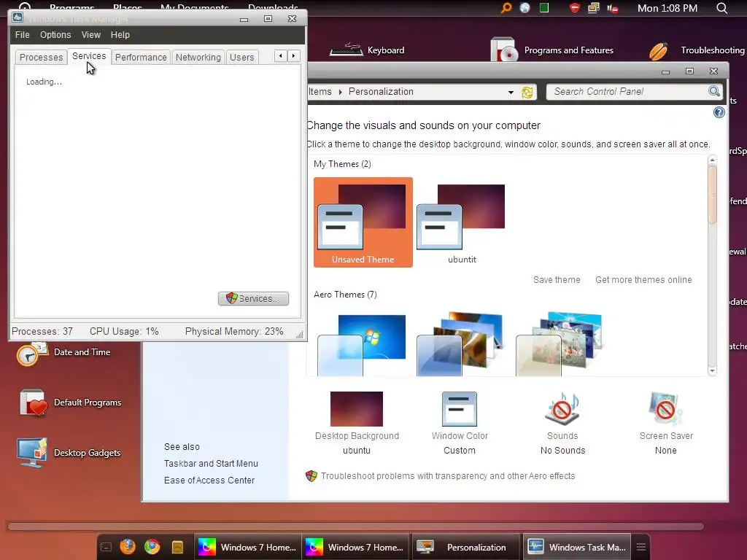Expand the address bar dropdown arrow

(x=511, y=92)
